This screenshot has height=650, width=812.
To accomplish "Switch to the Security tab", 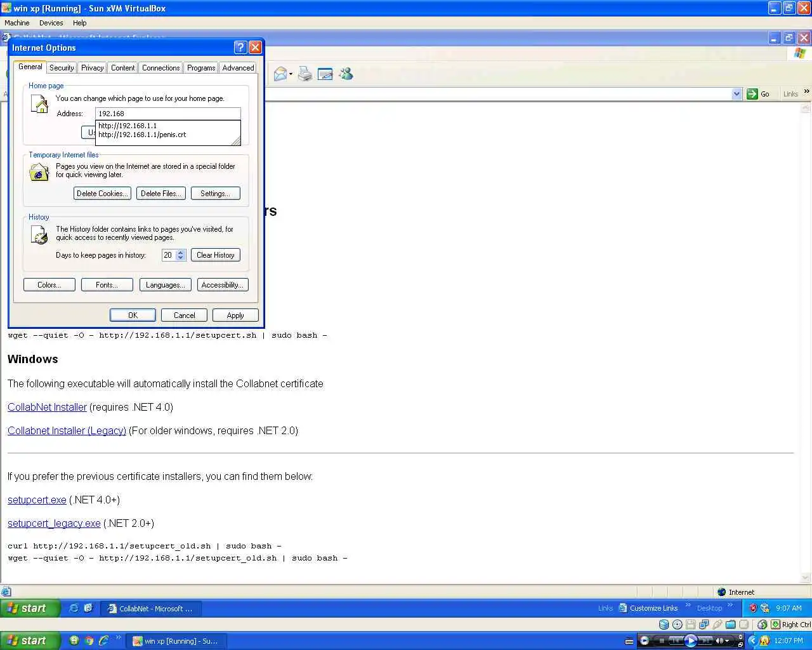I will [x=62, y=68].
